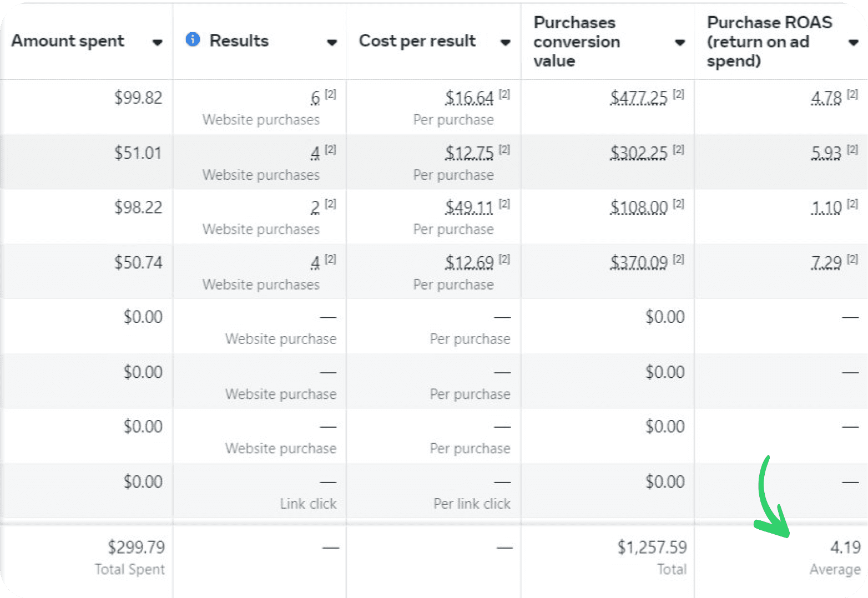Open the Cost per result dropdown arrow
Viewport: 868px width, 598px height.
505,42
